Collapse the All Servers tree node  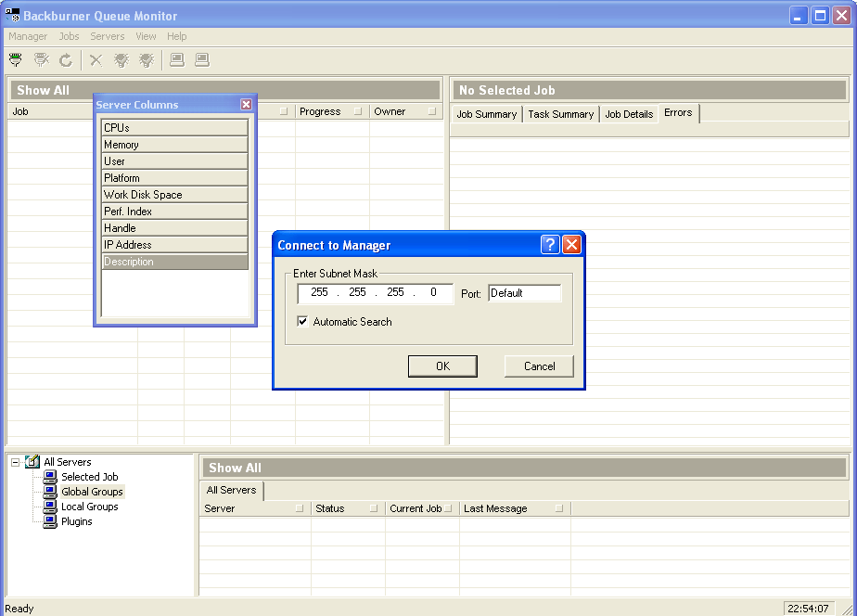[16, 462]
